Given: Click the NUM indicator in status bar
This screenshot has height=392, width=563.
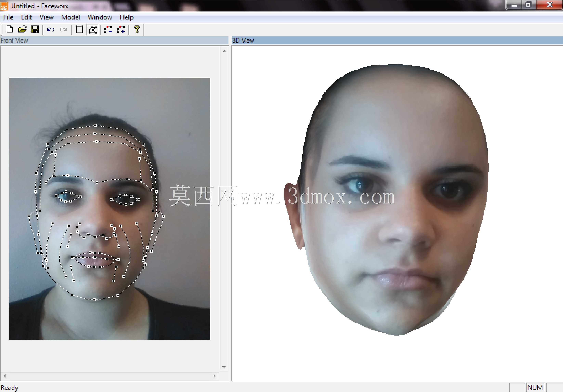Looking at the screenshot, I should tap(535, 388).
